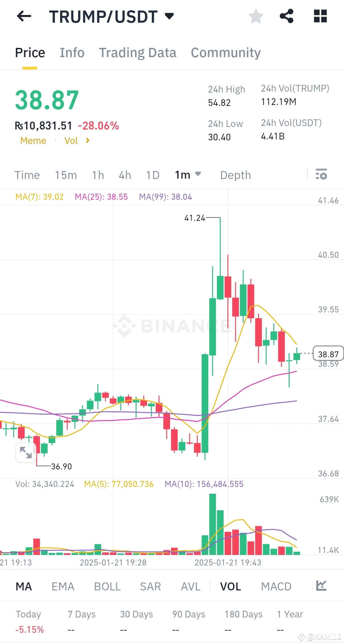Toggle the VOL sub-indicator
Image resolution: width=344 pixels, height=644 pixels.
(x=231, y=587)
